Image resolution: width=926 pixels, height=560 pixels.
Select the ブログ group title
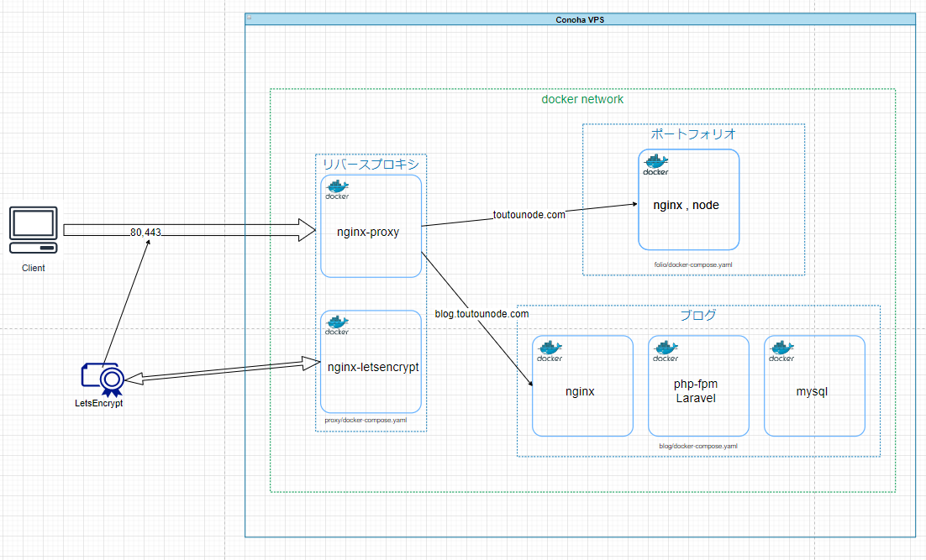coord(697,316)
